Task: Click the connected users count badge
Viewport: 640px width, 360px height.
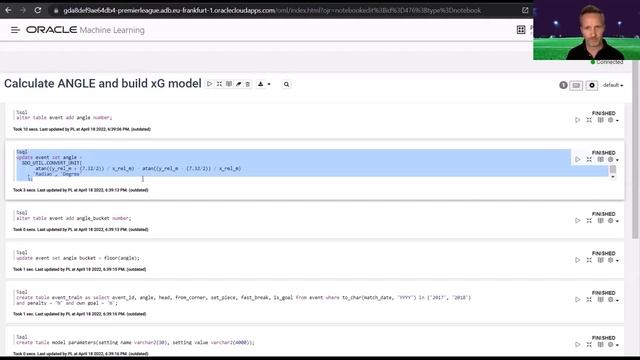Action: [x=563, y=85]
